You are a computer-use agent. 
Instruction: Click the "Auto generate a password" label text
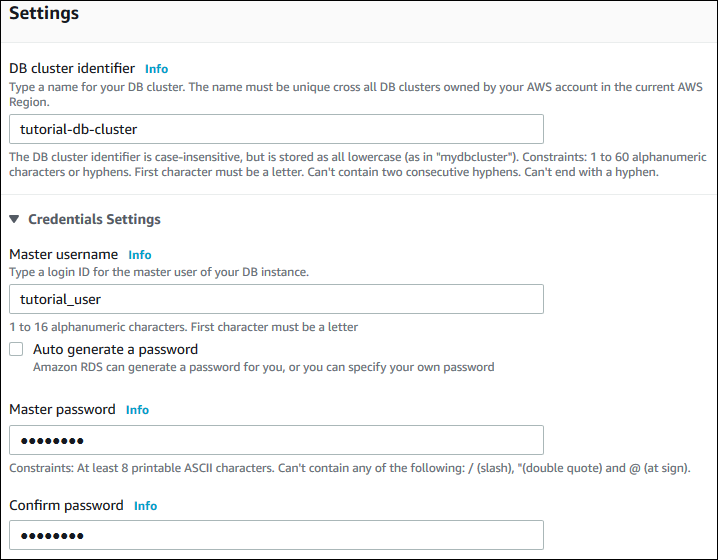pyautogui.click(x=115, y=350)
